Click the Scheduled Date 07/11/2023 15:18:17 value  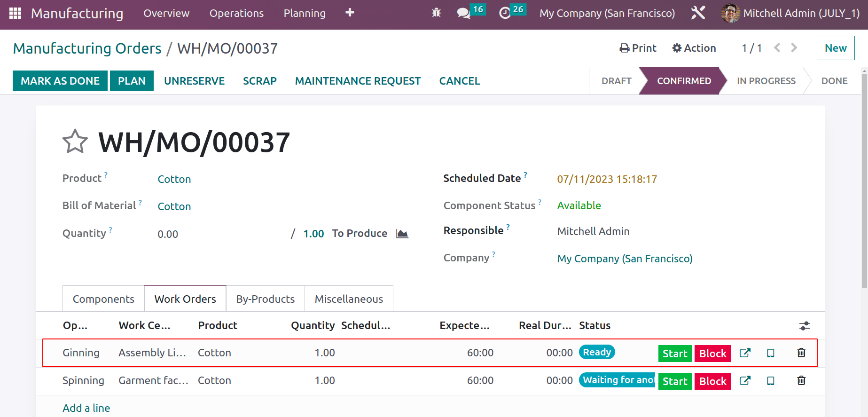tap(607, 179)
